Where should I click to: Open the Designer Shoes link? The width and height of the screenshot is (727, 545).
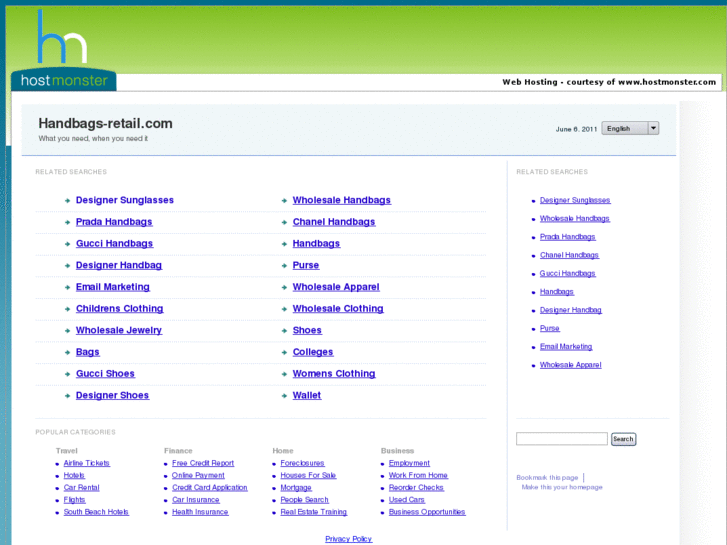click(112, 396)
